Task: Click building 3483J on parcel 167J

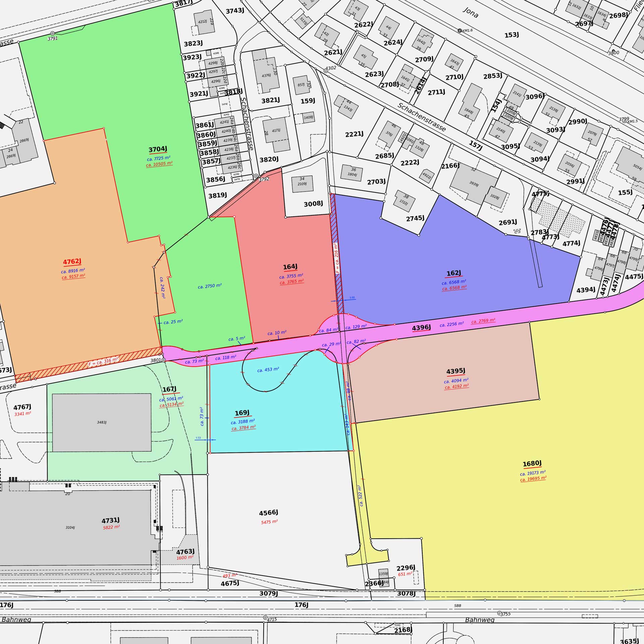Action: click(102, 422)
